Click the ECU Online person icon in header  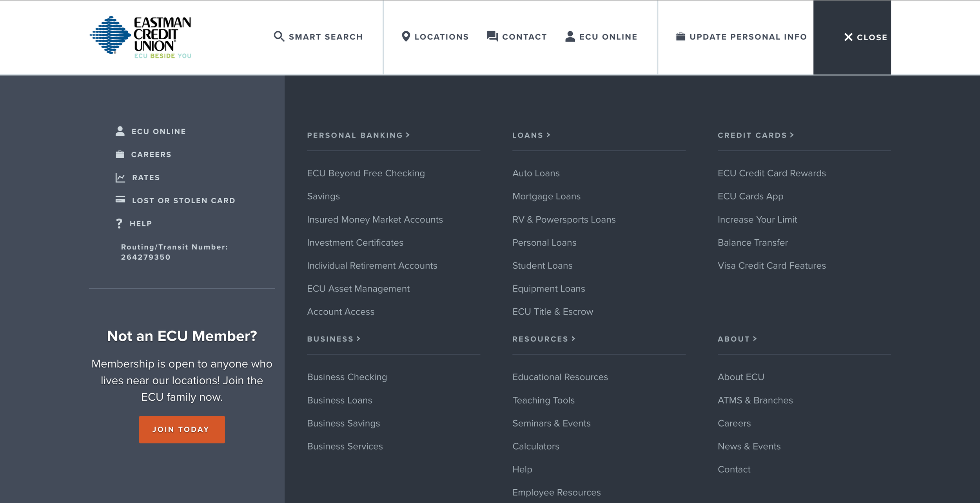pyautogui.click(x=570, y=36)
